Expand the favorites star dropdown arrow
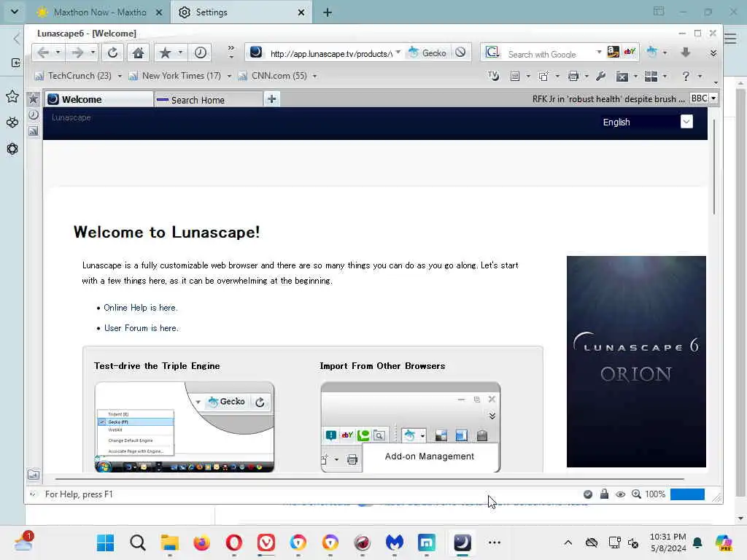 (x=181, y=52)
